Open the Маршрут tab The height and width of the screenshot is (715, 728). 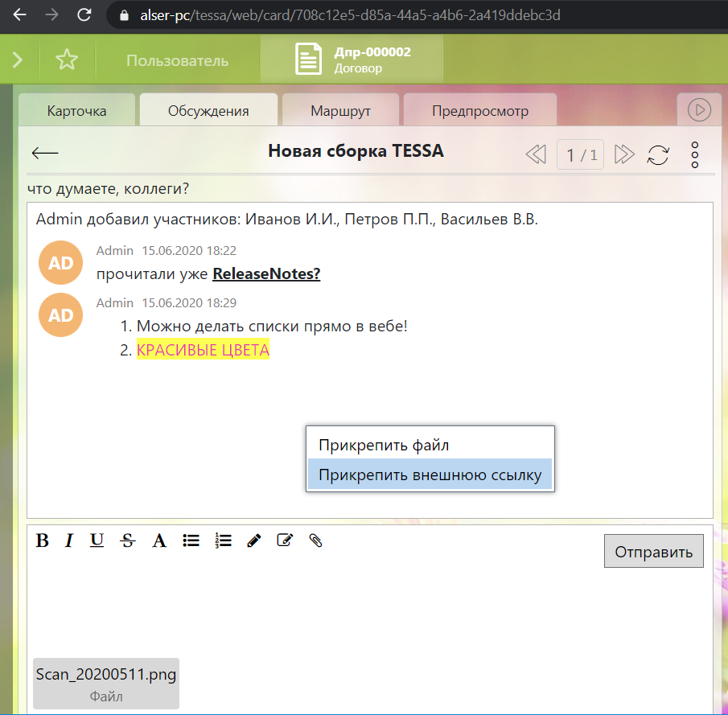pos(340,110)
